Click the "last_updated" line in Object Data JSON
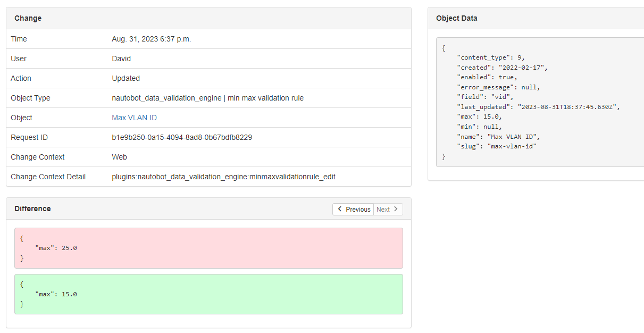The height and width of the screenshot is (333, 644). pyautogui.click(x=538, y=106)
